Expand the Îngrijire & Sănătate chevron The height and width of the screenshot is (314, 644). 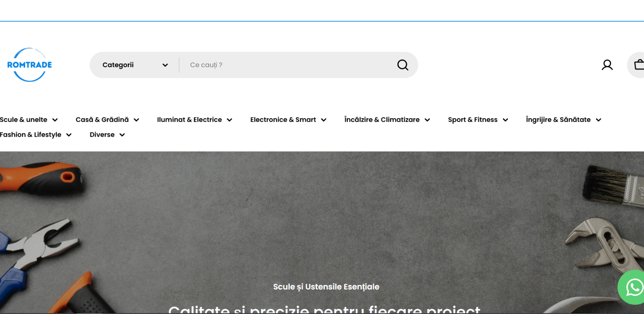(599, 120)
